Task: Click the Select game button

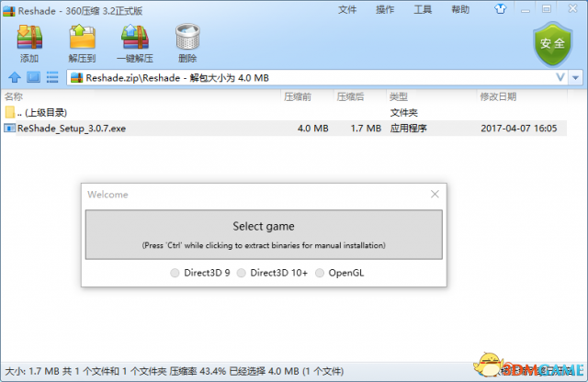Action: pyautogui.click(x=264, y=235)
